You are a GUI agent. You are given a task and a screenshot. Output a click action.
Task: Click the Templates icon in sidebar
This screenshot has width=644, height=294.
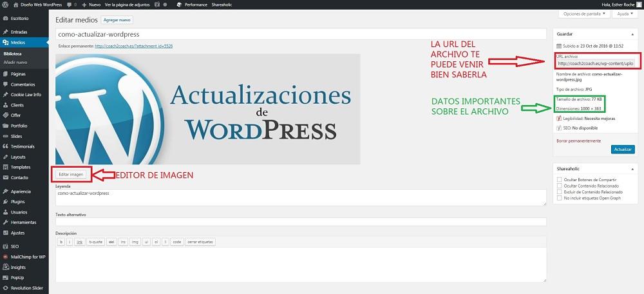(5, 168)
